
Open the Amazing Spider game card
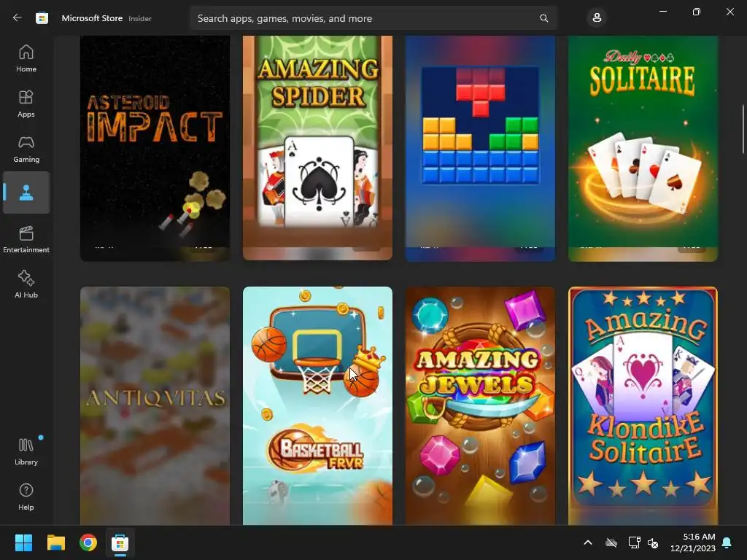317,148
